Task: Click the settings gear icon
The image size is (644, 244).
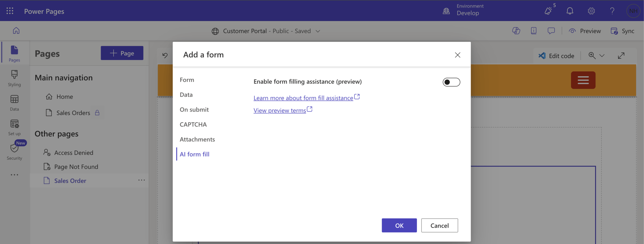Action: (591, 11)
